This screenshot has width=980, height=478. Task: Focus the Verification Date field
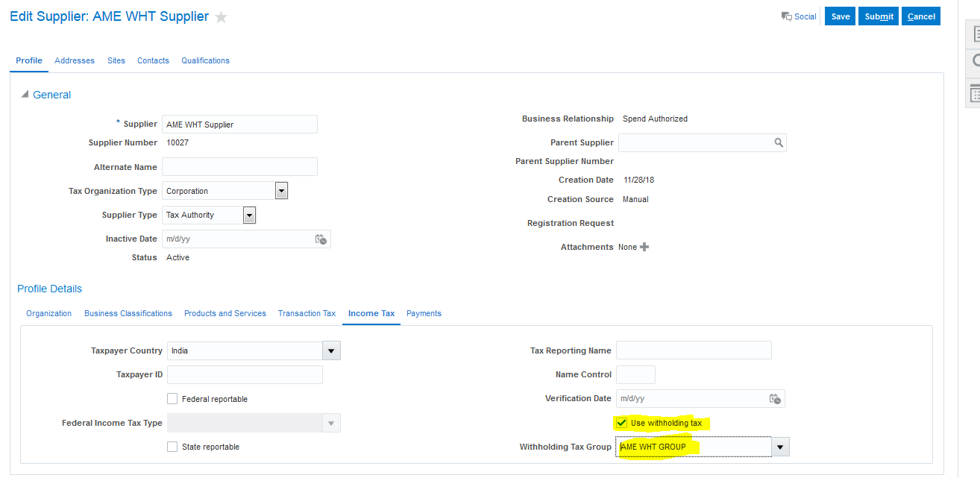(x=692, y=399)
